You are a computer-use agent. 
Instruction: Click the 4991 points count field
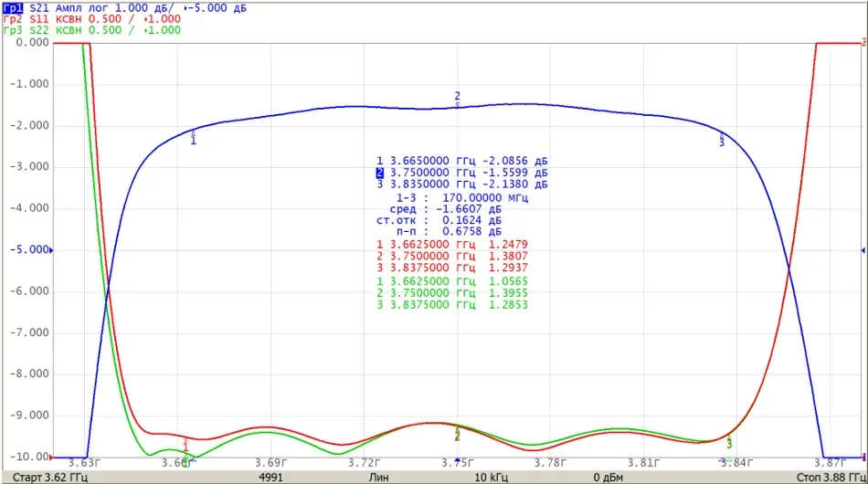pyautogui.click(x=270, y=478)
